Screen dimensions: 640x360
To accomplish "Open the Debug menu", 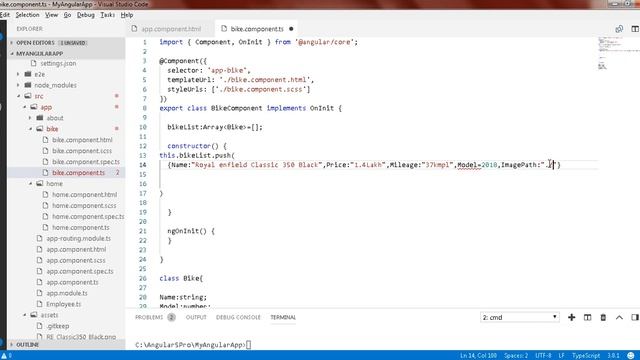I will 86,15.
